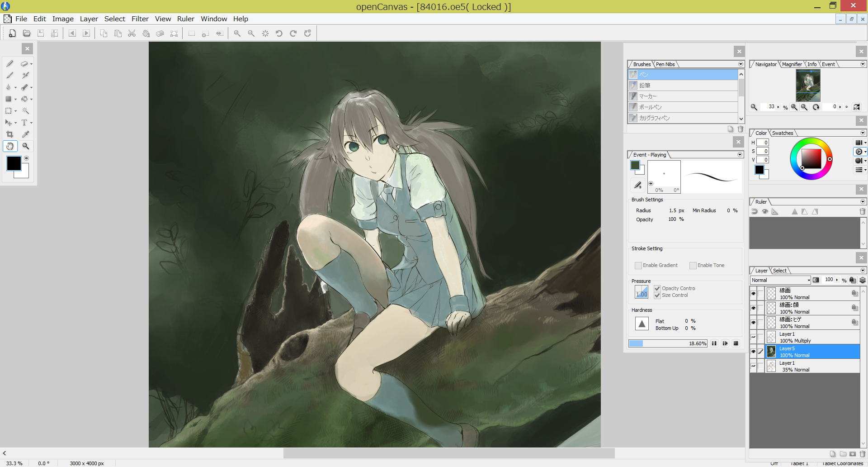Activate the Crop tool
Viewport: 868px width, 467px height.
(9, 133)
